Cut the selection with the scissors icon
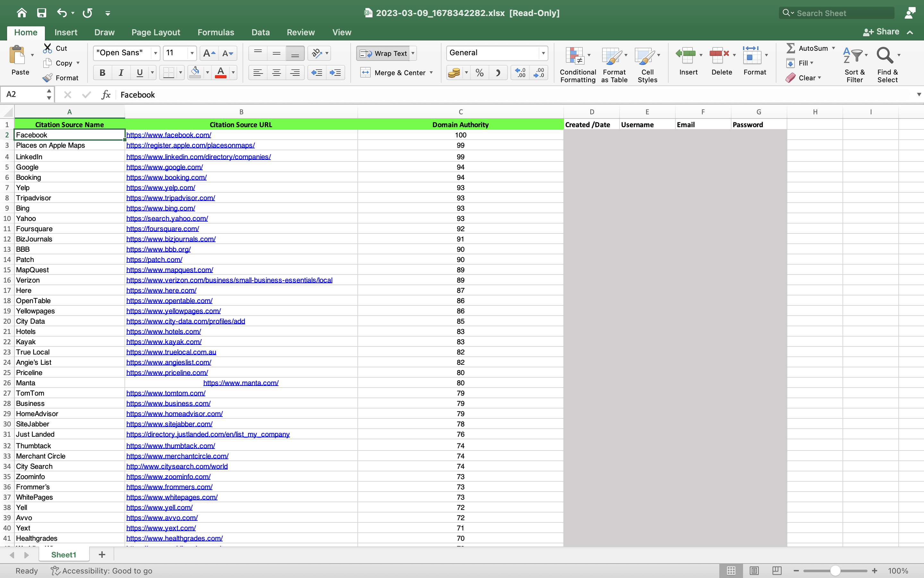Image resolution: width=924 pixels, height=578 pixels. (47, 48)
